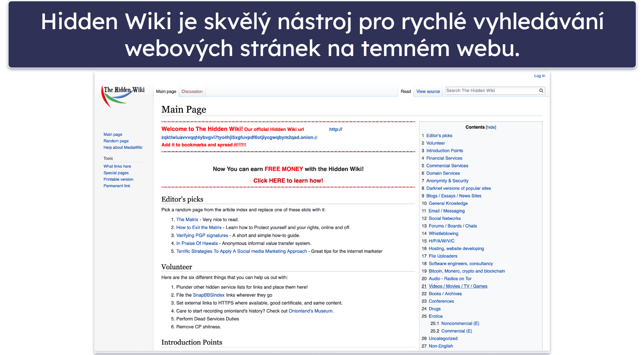Open the View source tab
Screen dimensions: 644x355
[x=428, y=92]
